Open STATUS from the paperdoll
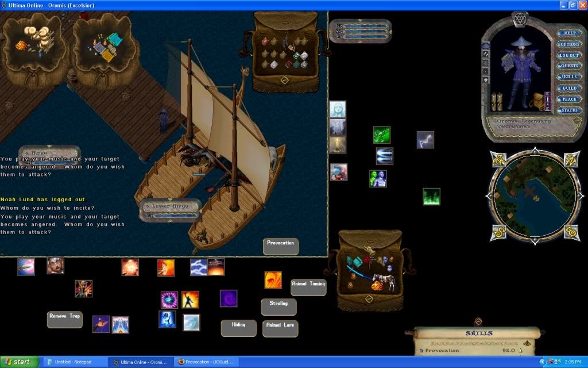The width and height of the screenshot is (588, 368). click(569, 110)
